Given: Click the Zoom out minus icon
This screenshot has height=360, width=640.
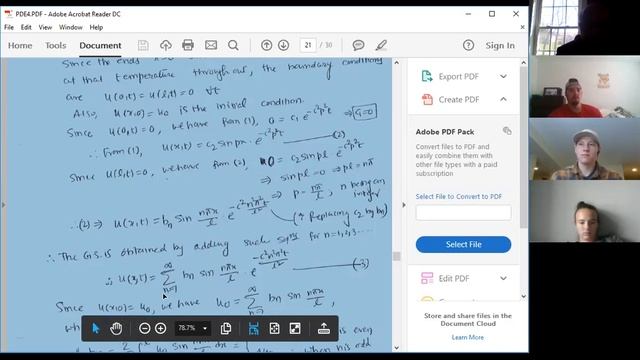Looking at the screenshot, I should pyautogui.click(x=144, y=328).
